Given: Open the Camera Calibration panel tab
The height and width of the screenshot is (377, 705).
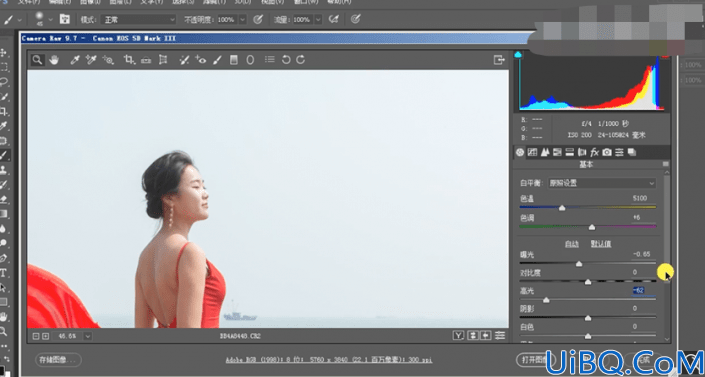Looking at the screenshot, I should tap(607, 152).
